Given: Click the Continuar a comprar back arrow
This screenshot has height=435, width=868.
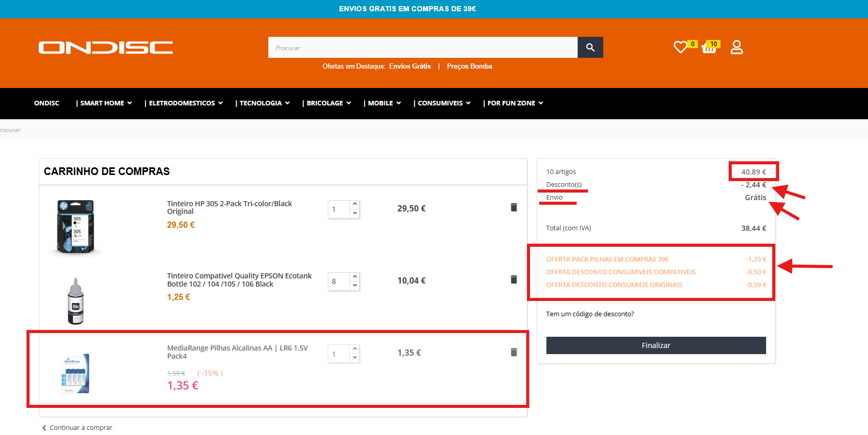Looking at the screenshot, I should coord(44,428).
